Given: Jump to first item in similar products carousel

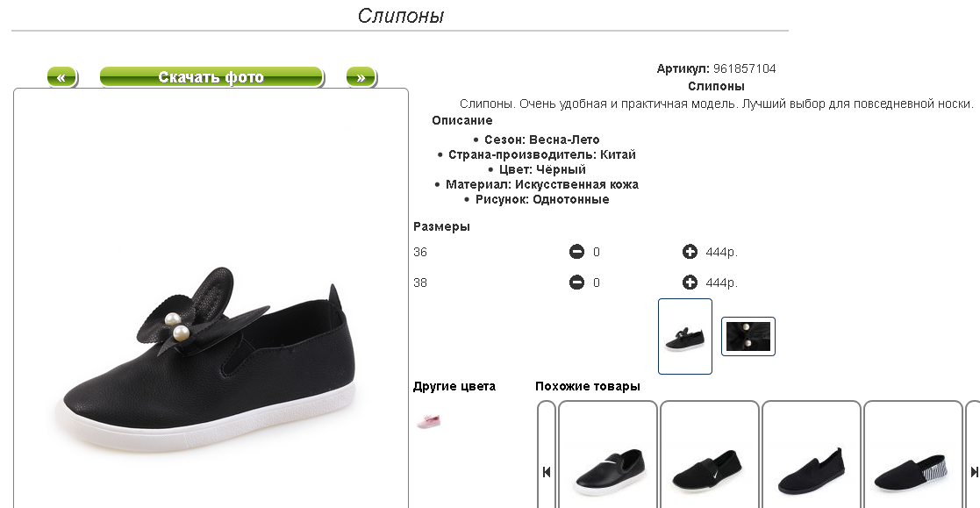Looking at the screenshot, I should pos(547,472).
